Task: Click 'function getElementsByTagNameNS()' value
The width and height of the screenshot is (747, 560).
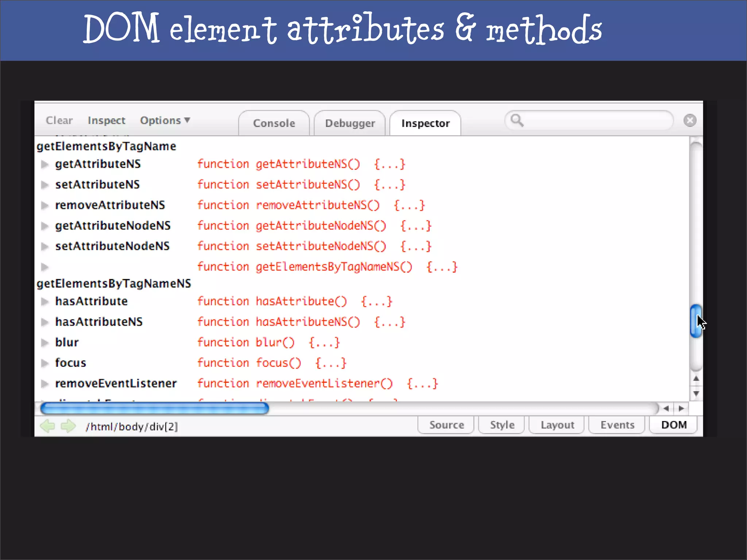Action: (x=327, y=267)
